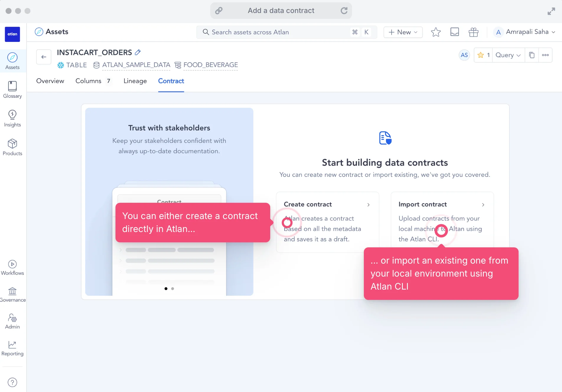Open the Governance section
The image size is (562, 392).
point(12,294)
